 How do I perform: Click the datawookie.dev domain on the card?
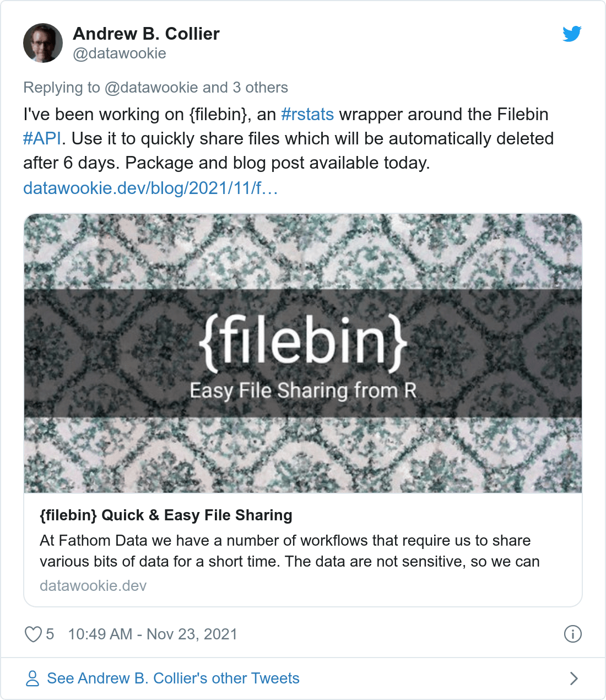coord(93,585)
